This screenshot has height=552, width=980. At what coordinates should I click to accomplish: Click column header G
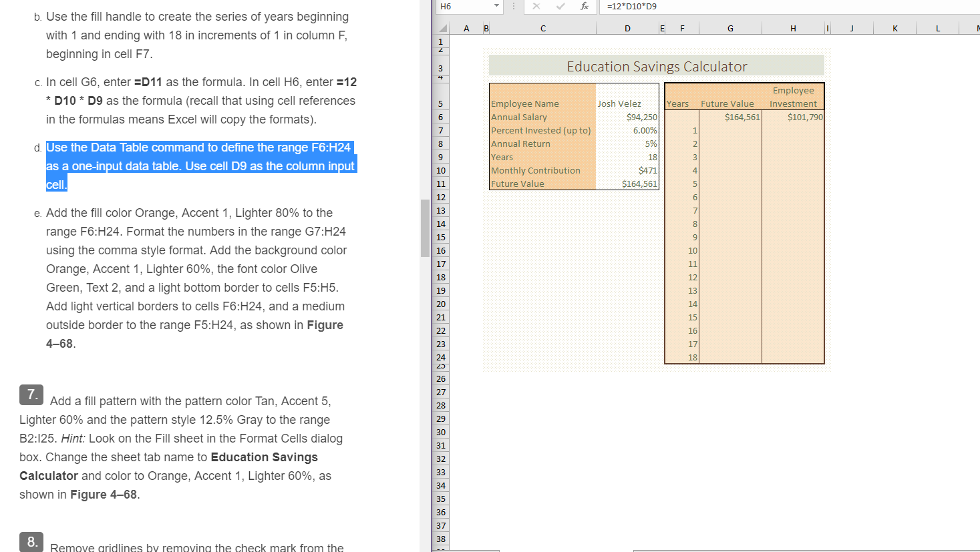[729, 28]
